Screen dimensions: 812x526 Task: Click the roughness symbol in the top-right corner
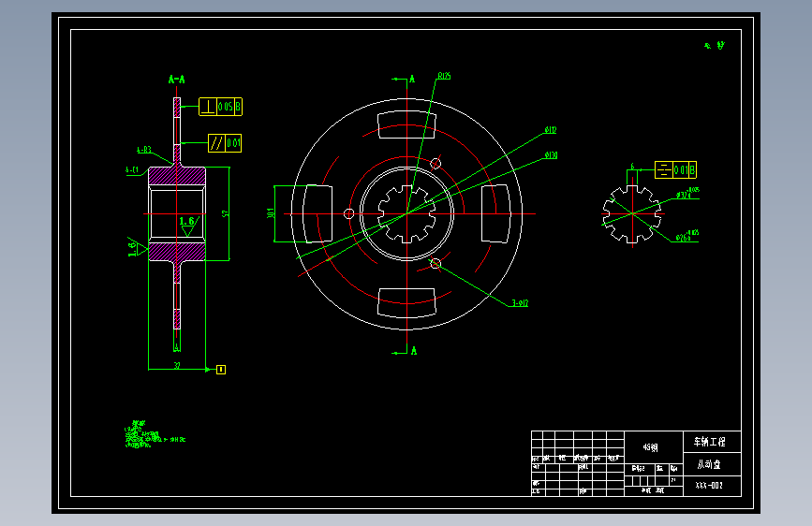[x=715, y=46]
